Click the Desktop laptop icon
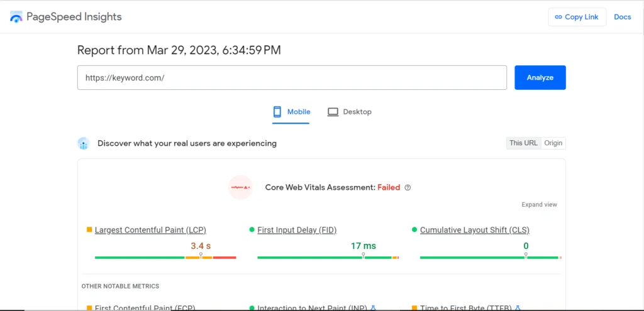This screenshot has height=311, width=644. [333, 112]
